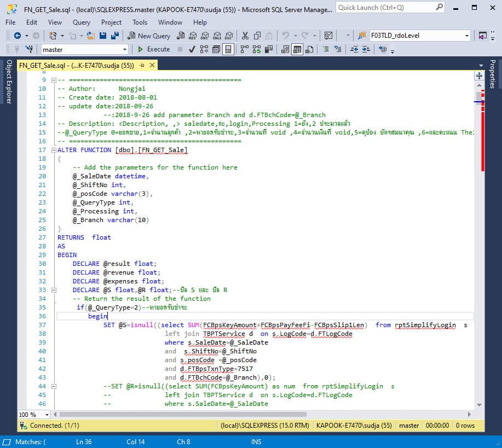Collapse the outline block at line 33
The image size is (502, 448).
click(54, 290)
